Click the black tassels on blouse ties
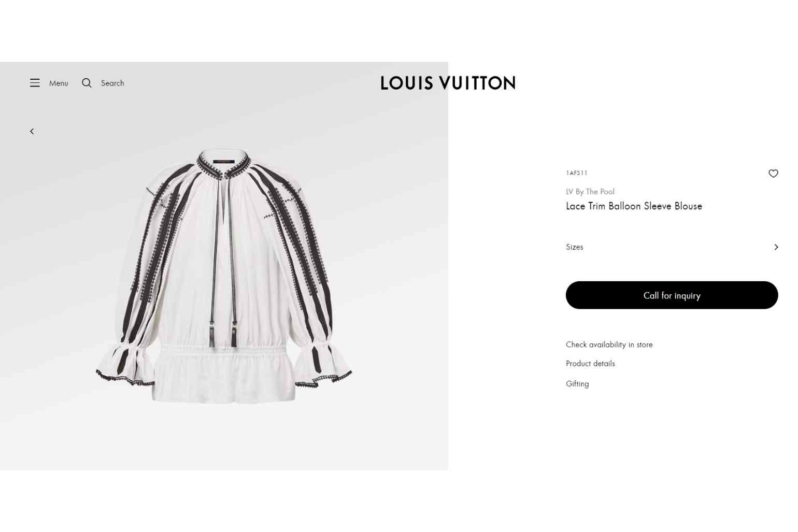The image size is (798, 532). coord(223,334)
